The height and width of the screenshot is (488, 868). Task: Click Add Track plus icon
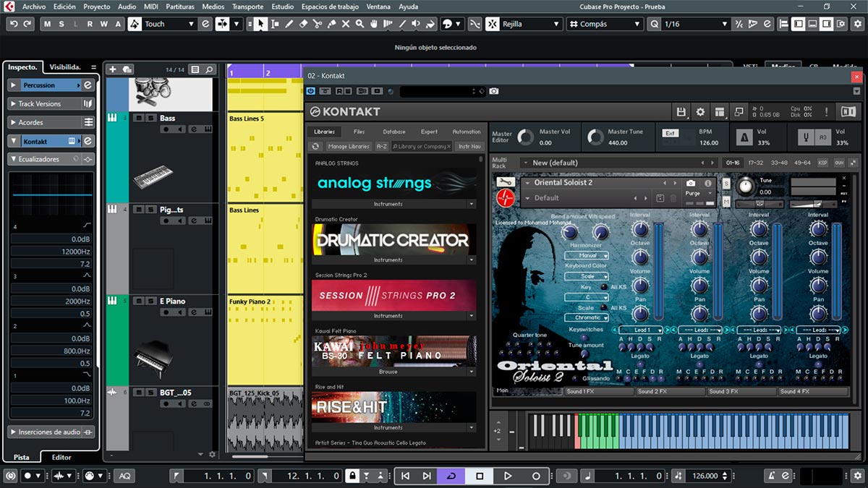(112, 69)
